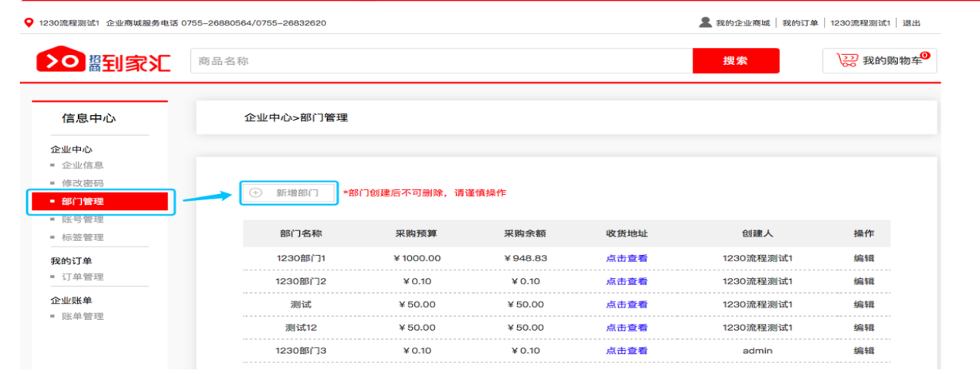Open 标签管理 in sidebar
The width and height of the screenshot is (980, 374).
(83, 237)
